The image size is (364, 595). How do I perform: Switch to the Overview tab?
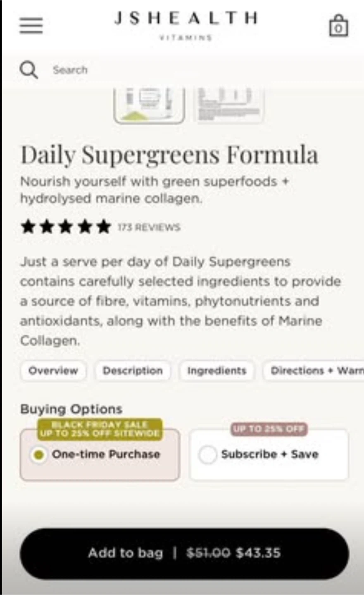click(x=53, y=371)
